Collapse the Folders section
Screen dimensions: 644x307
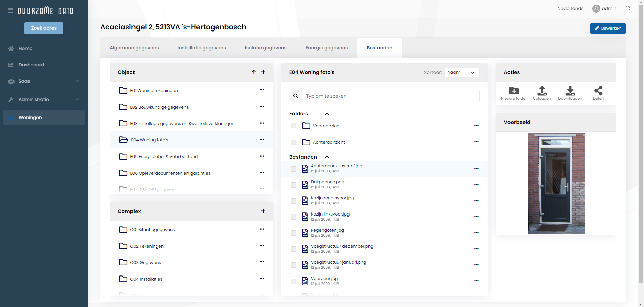(327, 114)
